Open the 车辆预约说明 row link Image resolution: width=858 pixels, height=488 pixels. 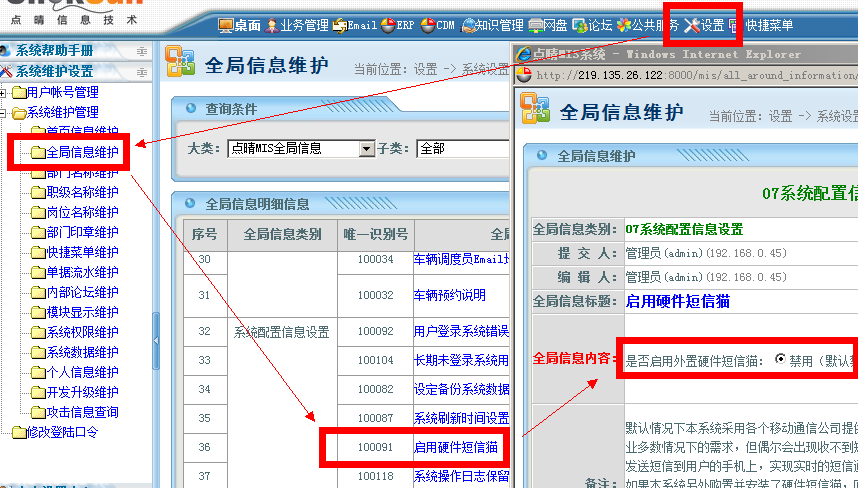[x=449, y=295]
